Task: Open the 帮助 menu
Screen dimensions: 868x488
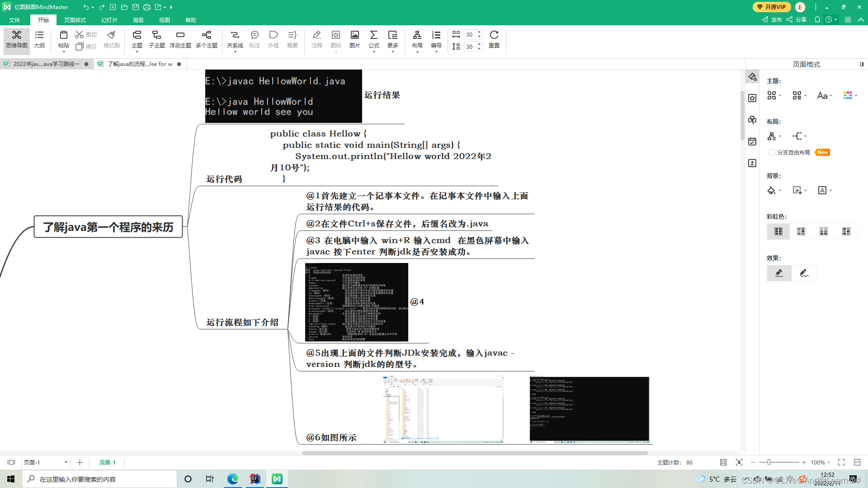Action: (190, 20)
